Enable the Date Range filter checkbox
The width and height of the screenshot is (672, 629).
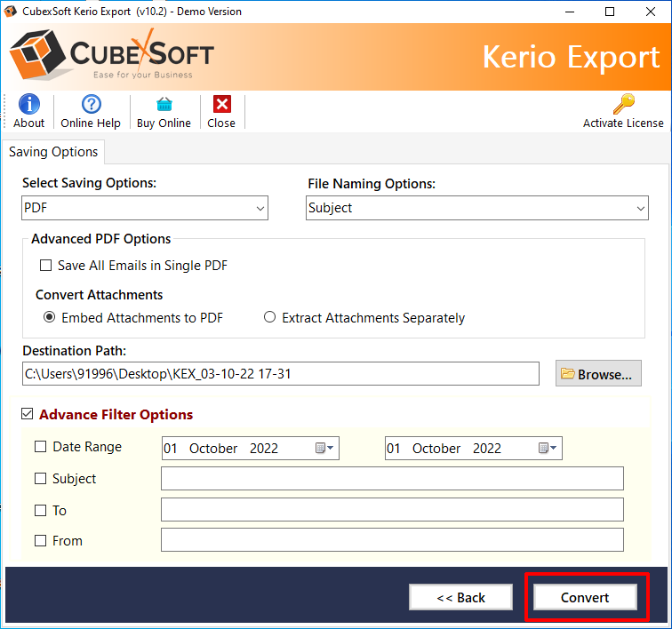(x=40, y=447)
